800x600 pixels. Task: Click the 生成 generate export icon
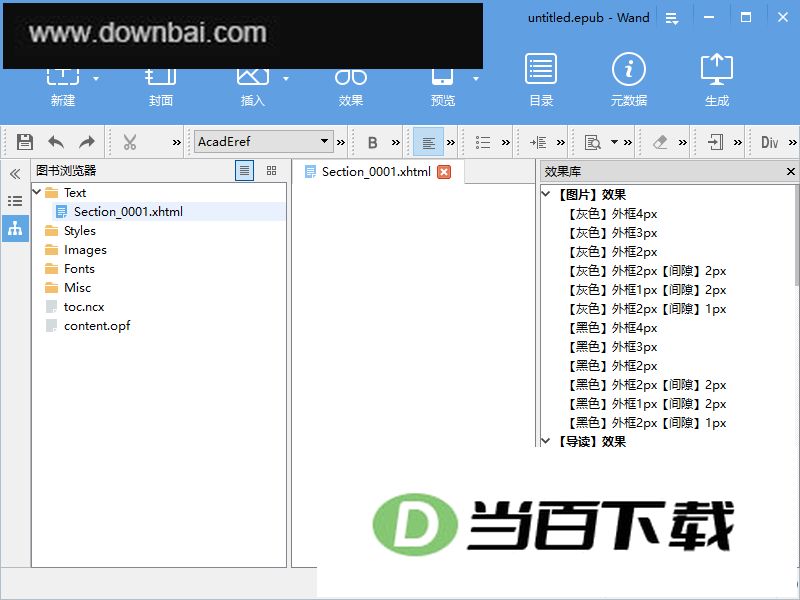coord(717,79)
